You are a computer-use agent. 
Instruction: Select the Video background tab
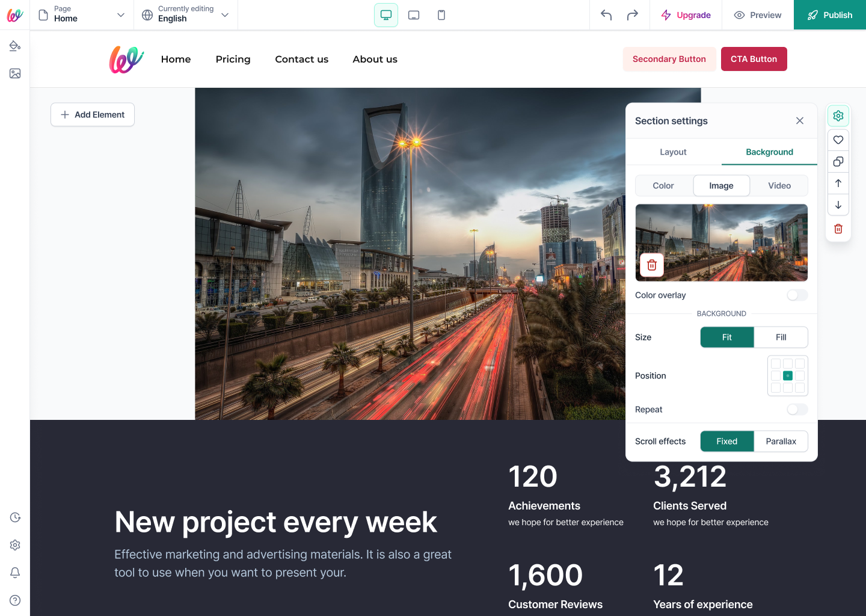[x=779, y=186]
